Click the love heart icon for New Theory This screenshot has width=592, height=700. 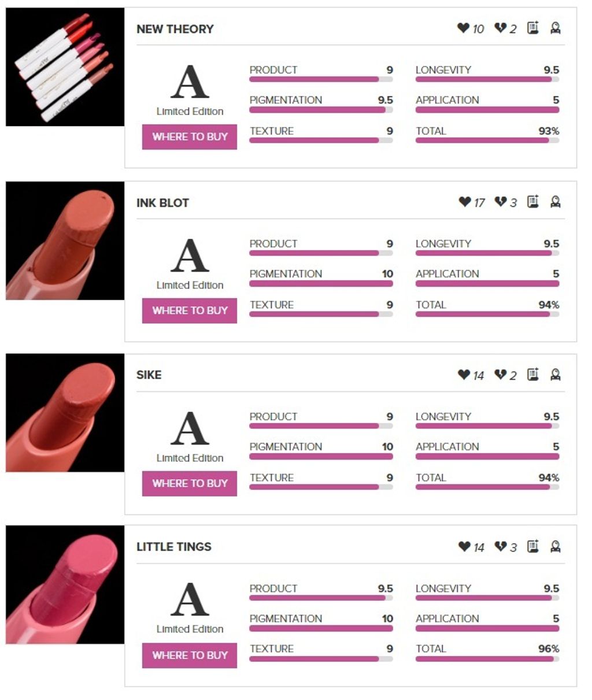point(463,28)
